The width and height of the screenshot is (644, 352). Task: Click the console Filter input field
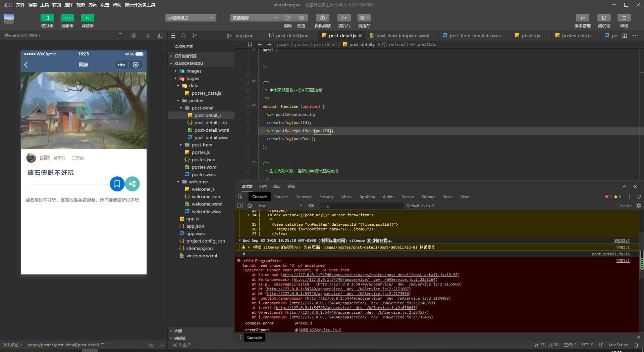tap(361, 206)
